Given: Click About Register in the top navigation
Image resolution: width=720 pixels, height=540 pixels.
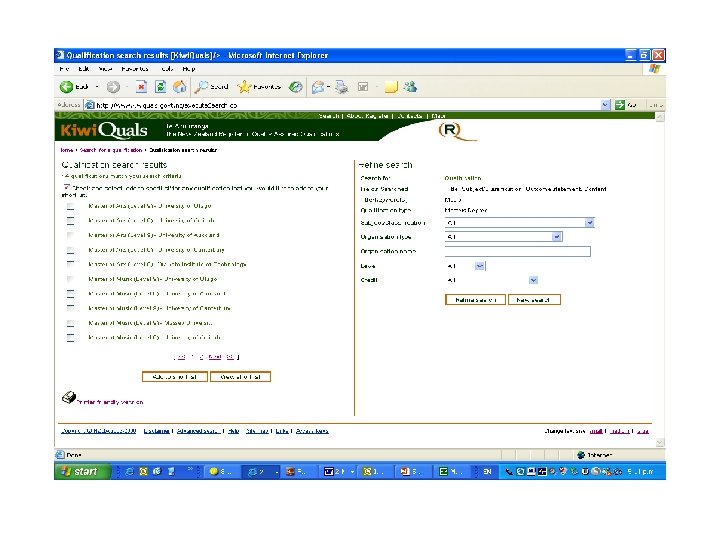Looking at the screenshot, I should point(367,116).
